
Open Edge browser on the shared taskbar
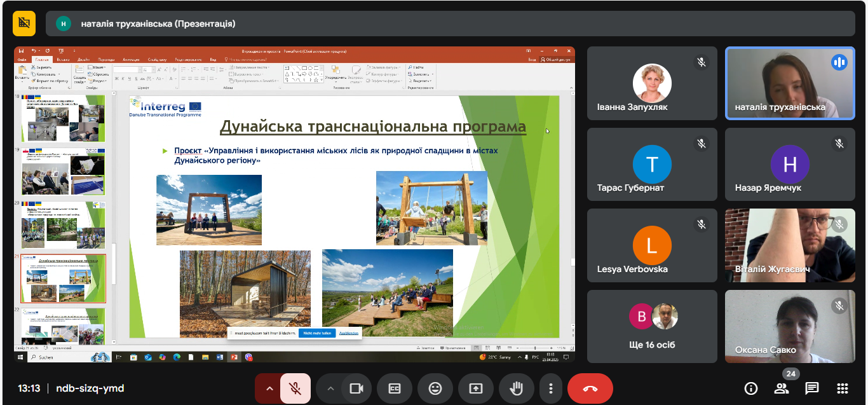(177, 357)
